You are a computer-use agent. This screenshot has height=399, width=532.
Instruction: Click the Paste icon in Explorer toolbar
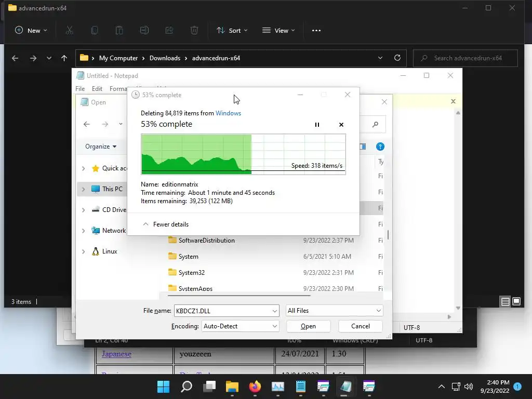click(x=119, y=31)
